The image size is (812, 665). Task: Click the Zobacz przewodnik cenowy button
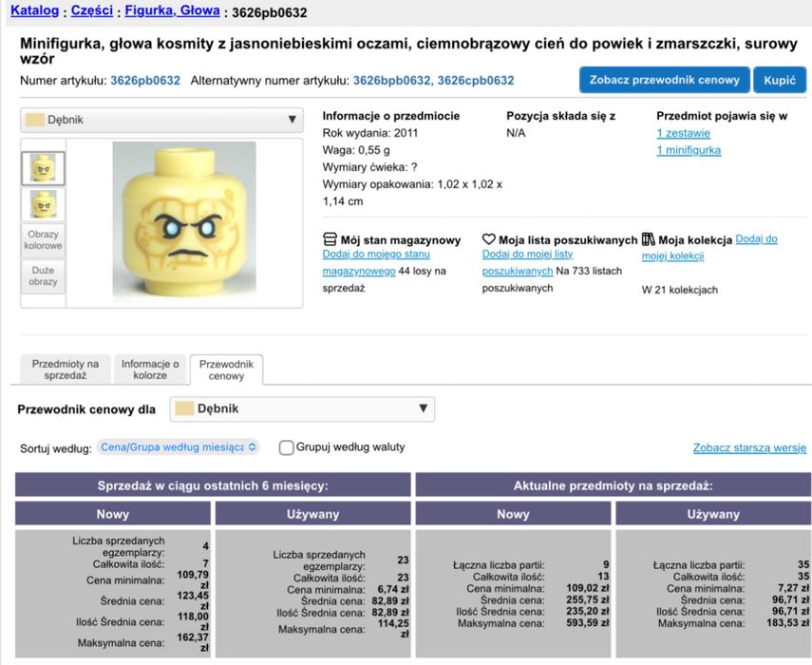pos(665,80)
